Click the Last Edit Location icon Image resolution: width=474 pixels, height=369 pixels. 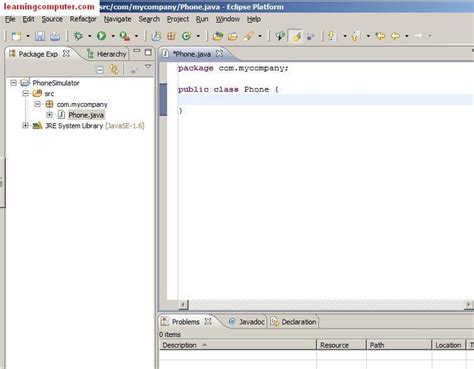[380, 36]
